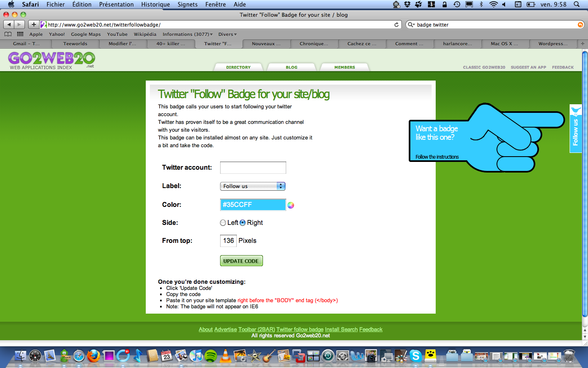
Task: Select the Left side radio button
Action: coord(223,223)
